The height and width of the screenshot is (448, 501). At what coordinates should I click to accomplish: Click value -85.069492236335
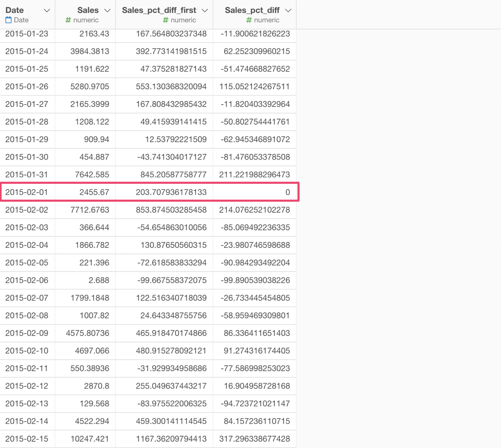[255, 227]
